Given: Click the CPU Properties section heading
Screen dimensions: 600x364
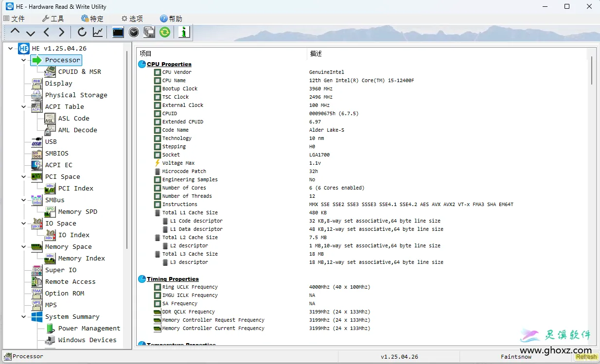Looking at the screenshot, I should pyautogui.click(x=169, y=64).
